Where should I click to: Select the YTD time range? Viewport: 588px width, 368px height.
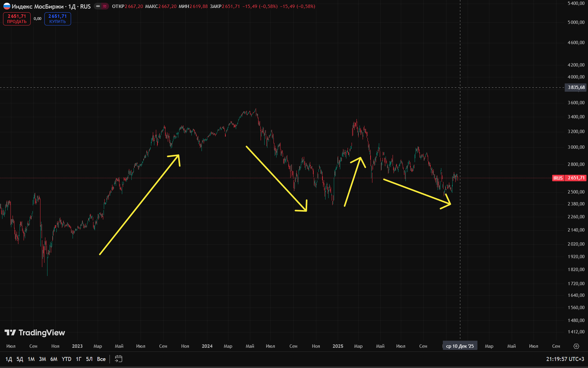click(x=67, y=359)
